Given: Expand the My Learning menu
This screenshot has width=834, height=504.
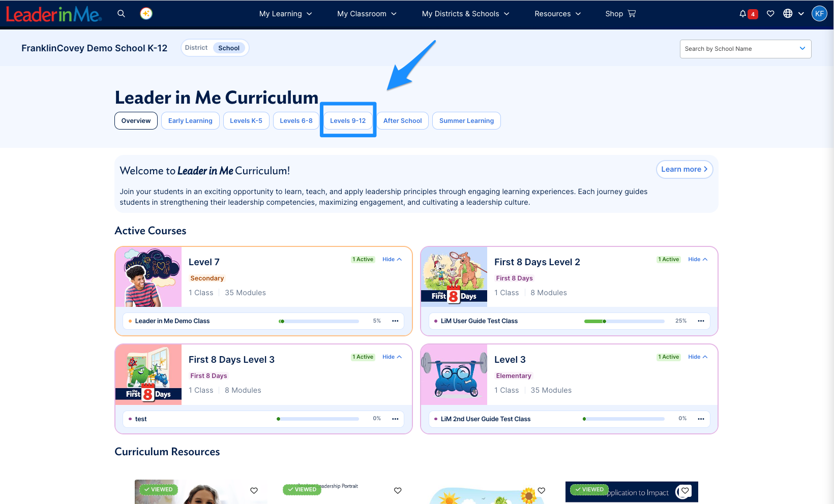Looking at the screenshot, I should tap(286, 14).
